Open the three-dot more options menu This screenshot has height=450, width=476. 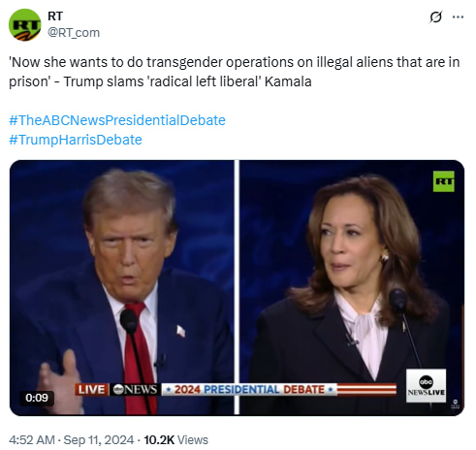click(458, 16)
